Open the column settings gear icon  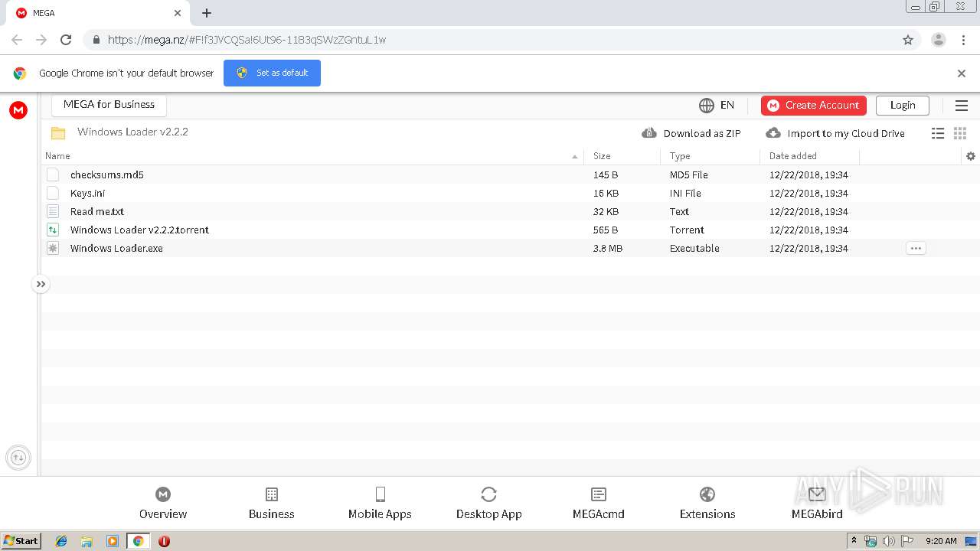point(971,156)
